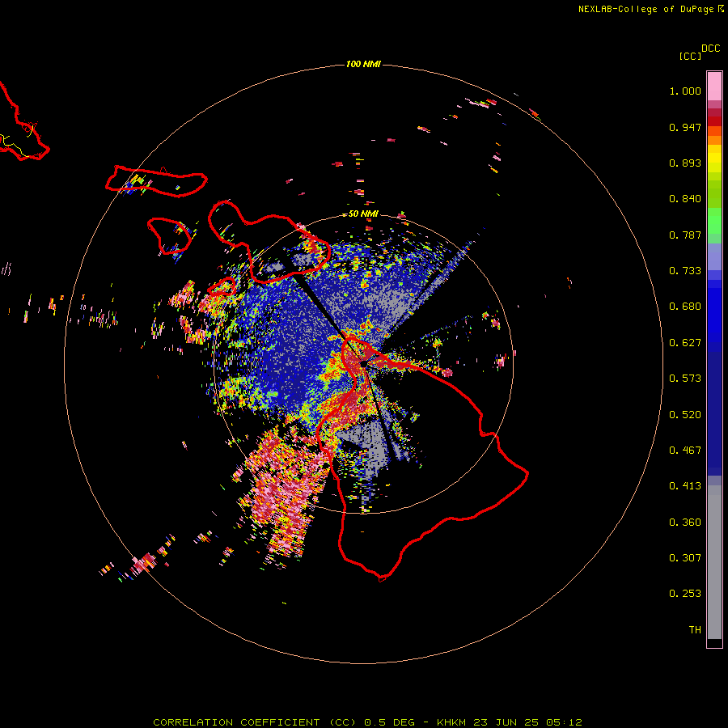Click the 0.680 value on the color scale

click(x=685, y=307)
